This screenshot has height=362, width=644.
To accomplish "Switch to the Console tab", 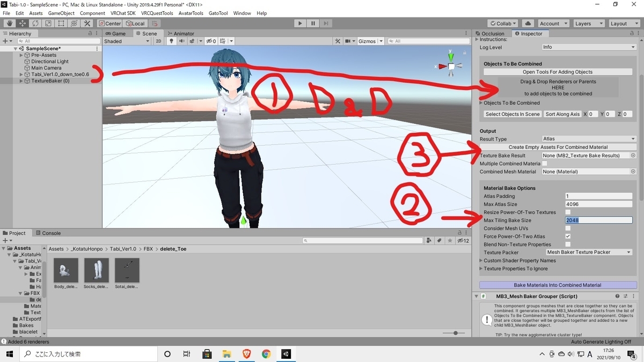I will pos(48,233).
